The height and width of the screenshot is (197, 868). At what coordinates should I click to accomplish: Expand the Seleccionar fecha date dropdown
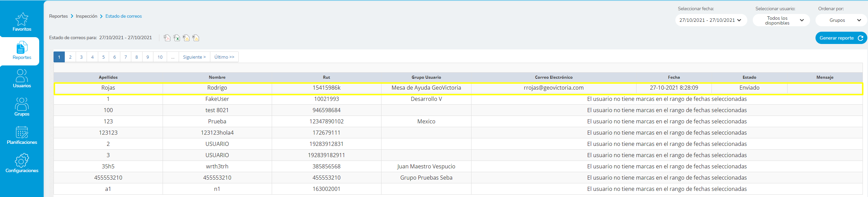pyautogui.click(x=710, y=20)
